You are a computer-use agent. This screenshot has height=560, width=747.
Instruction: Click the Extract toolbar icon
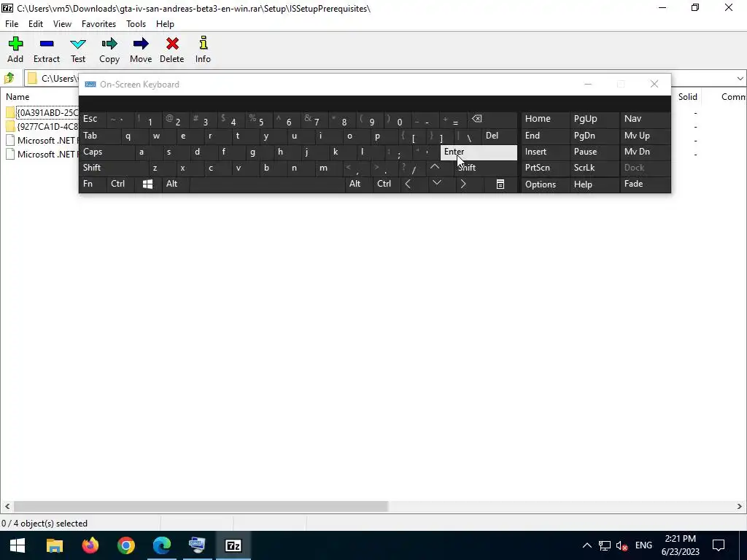[x=47, y=50]
